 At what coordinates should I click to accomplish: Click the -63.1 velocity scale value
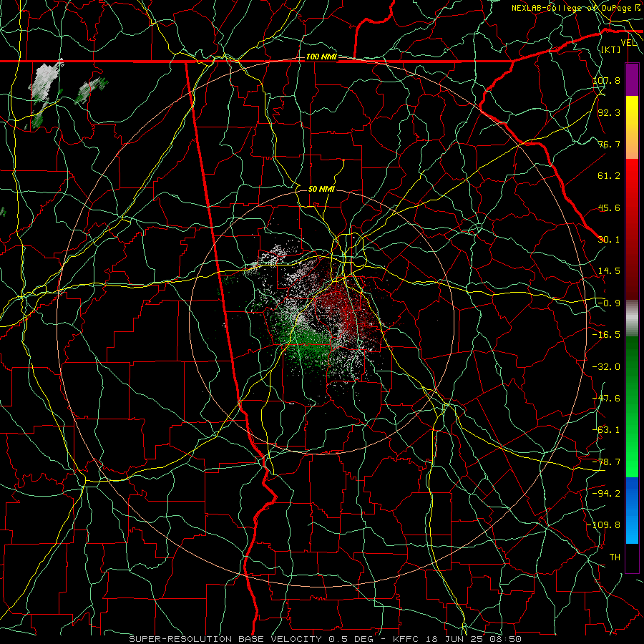(x=606, y=430)
